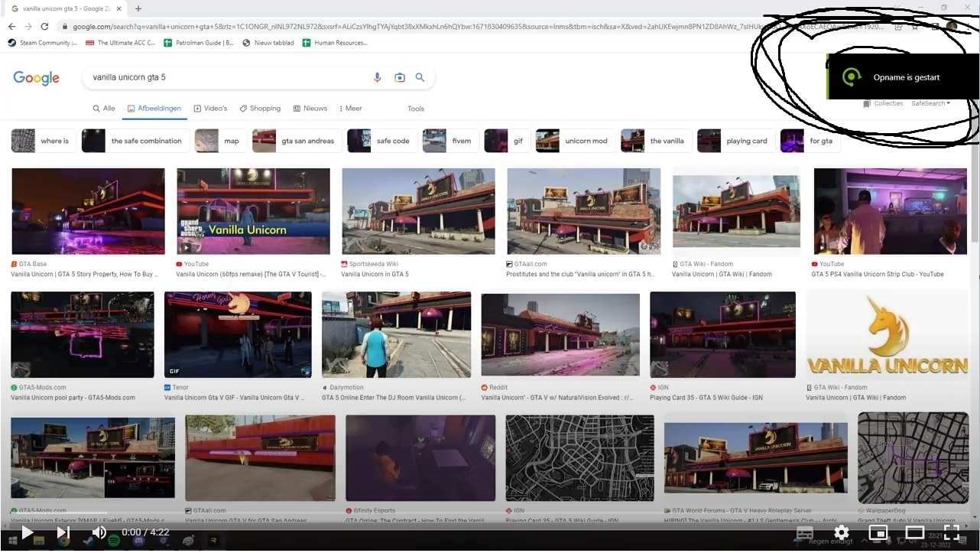Screen dimensions: 980x553
Task: Select the 'safe code' chip
Action: click(x=381, y=141)
